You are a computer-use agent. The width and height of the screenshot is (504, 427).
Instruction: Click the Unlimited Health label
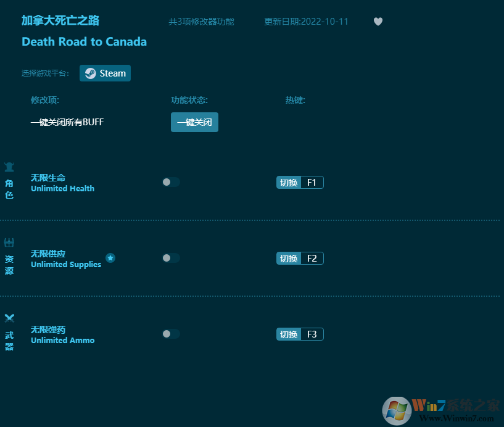coord(63,189)
